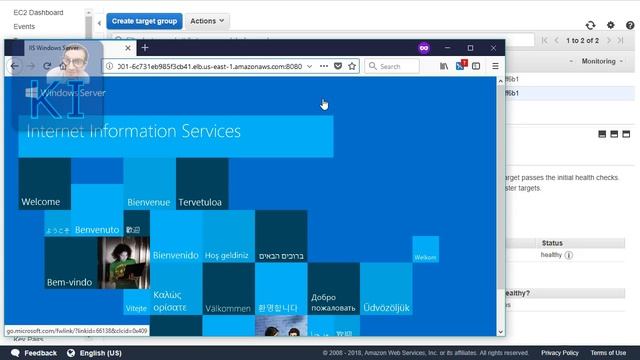Reload the page in Firefox
This screenshot has height=360, width=640.
click(47, 66)
